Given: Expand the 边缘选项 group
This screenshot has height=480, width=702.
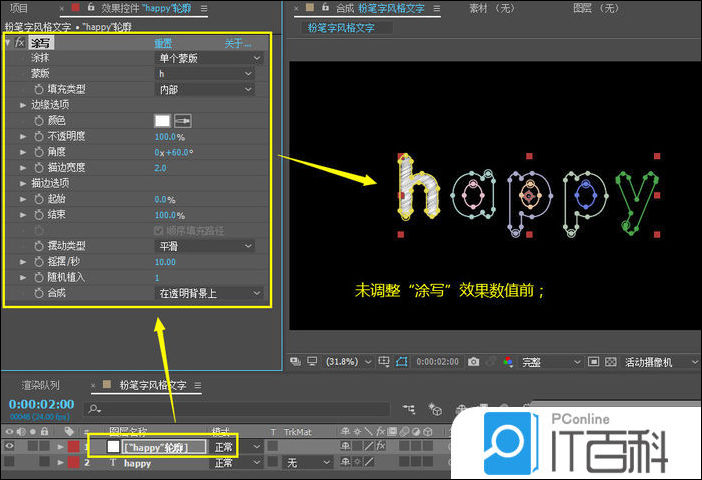Looking at the screenshot, I should 23,105.
